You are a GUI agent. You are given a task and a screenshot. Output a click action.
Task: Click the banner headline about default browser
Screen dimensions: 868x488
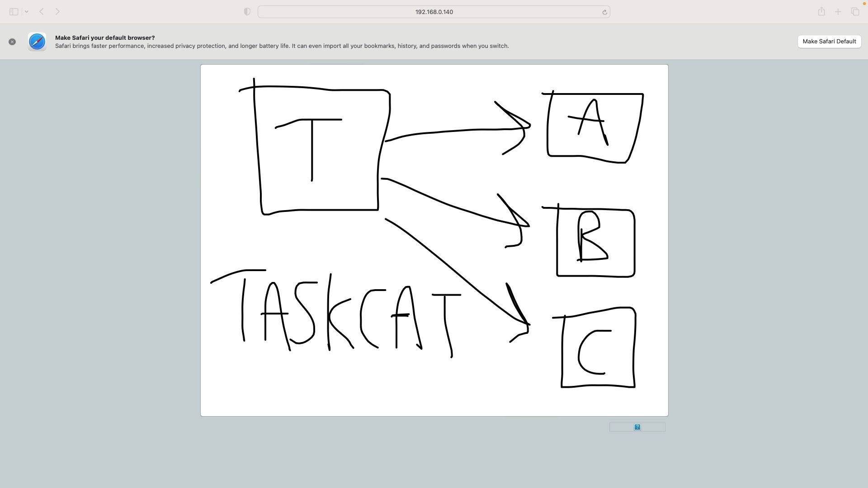click(105, 38)
